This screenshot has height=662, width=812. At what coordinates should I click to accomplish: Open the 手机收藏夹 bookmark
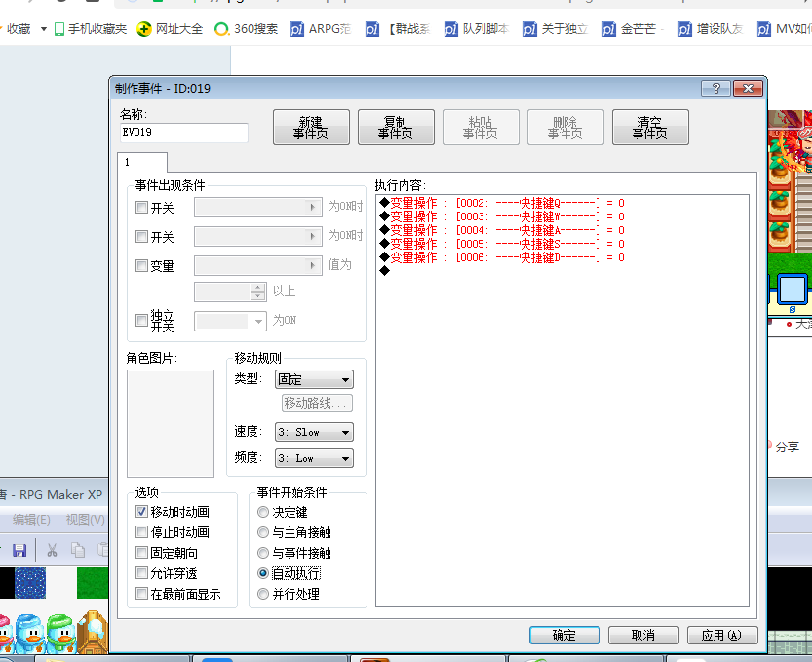91,29
